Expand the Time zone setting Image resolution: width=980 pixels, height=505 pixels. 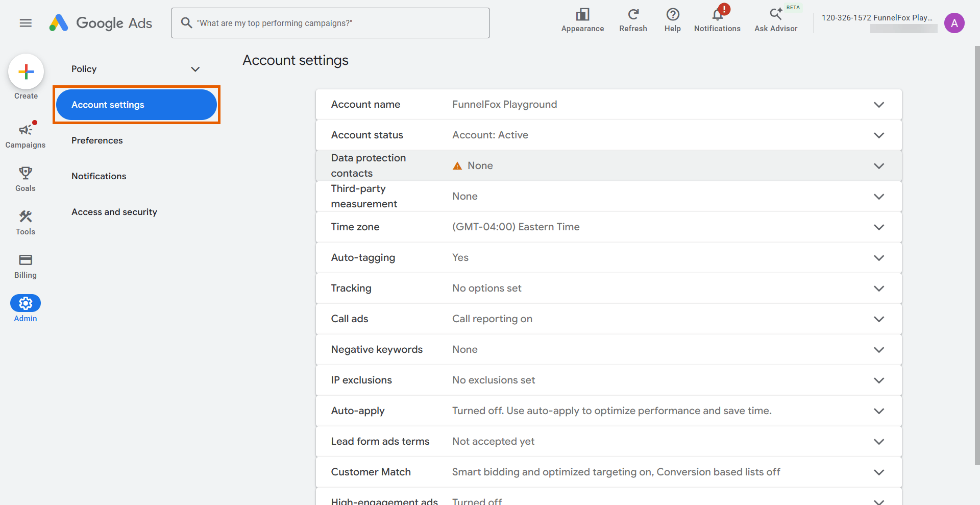[x=608, y=227]
